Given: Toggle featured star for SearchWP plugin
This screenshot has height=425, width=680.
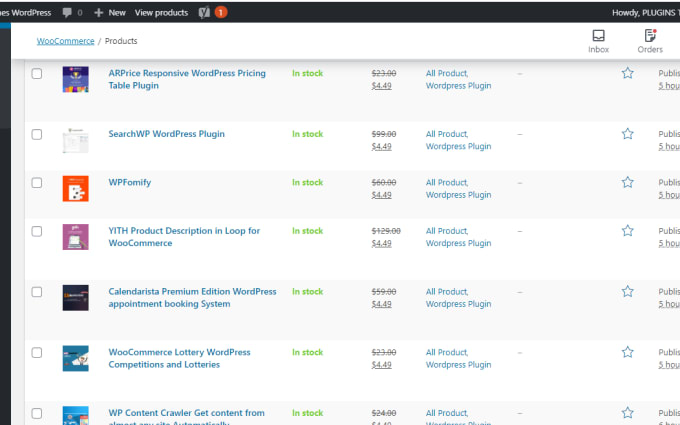Looking at the screenshot, I should [x=628, y=134].
